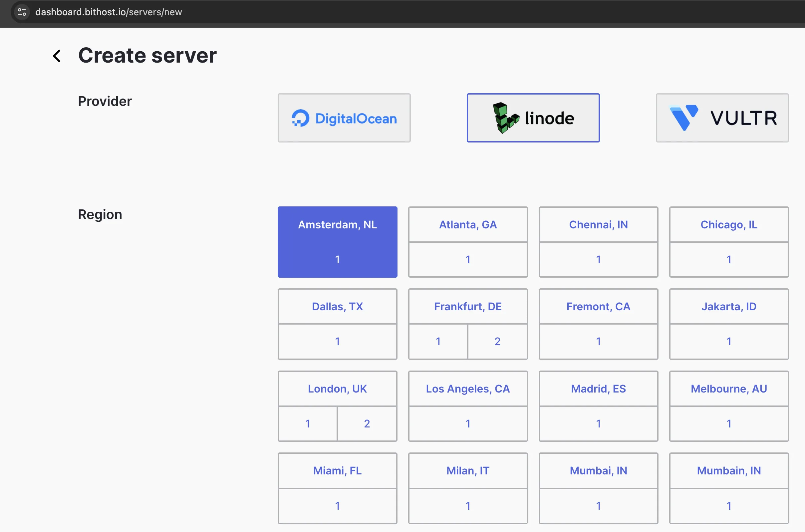Click the site settings icon in address bar
The height and width of the screenshot is (532, 805).
click(x=22, y=12)
